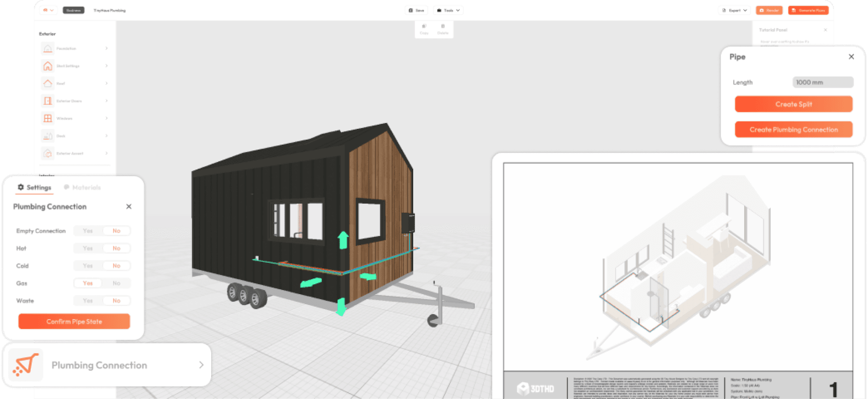Viewport: 868px width, 399px height.
Task: Set Gas to No
Action: (x=116, y=283)
